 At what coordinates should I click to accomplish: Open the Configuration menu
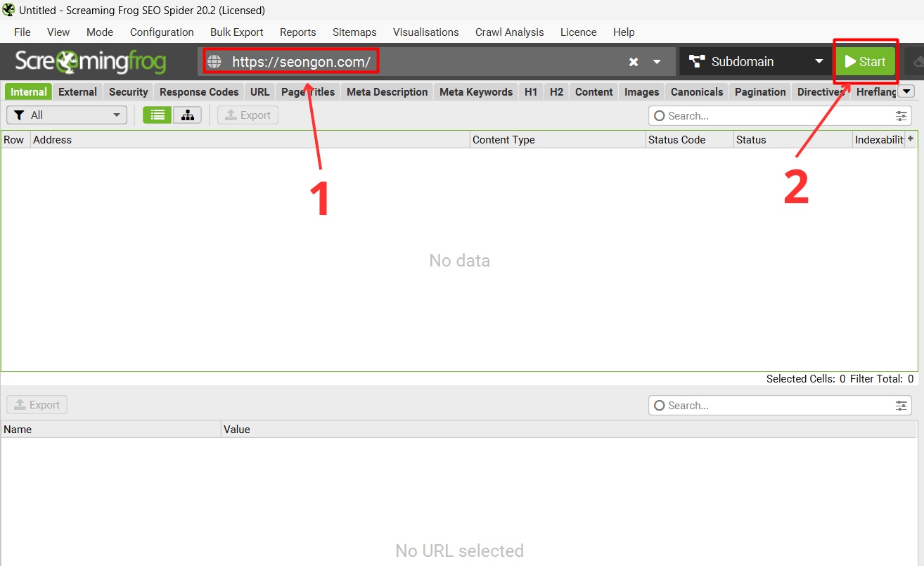click(162, 32)
